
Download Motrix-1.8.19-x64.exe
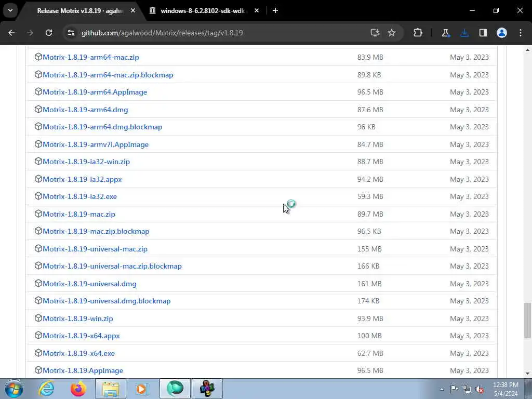(79, 353)
